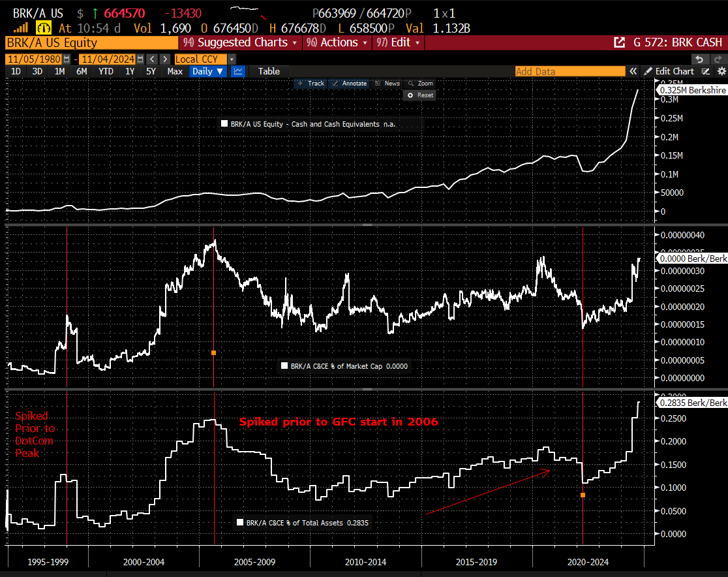Click divider handle between middle and bottom panels
The height and width of the screenshot is (577, 728).
click(x=367, y=389)
